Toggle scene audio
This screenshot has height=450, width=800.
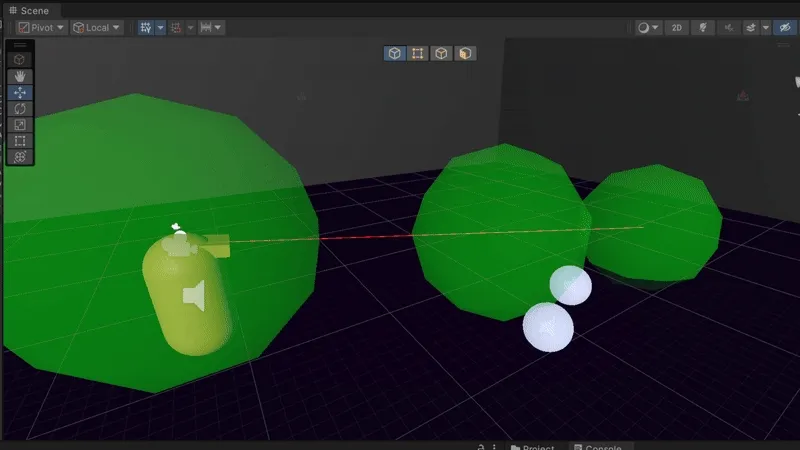coord(729,28)
